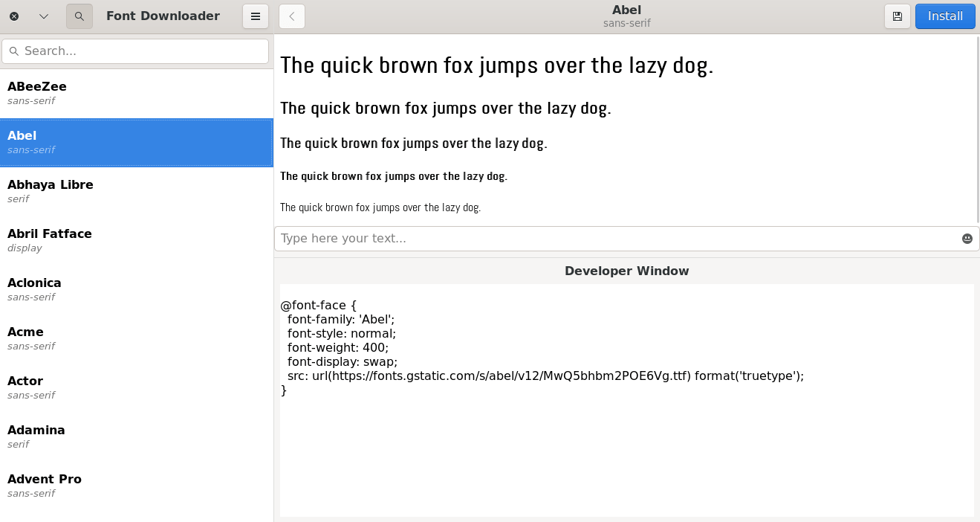
Task: Click the save font icon button
Action: 898,16
